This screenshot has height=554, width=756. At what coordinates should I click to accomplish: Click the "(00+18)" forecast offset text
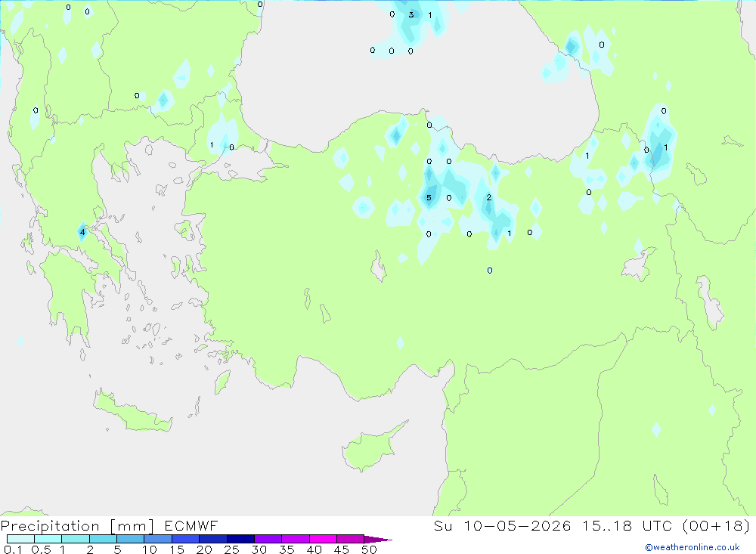(716, 525)
